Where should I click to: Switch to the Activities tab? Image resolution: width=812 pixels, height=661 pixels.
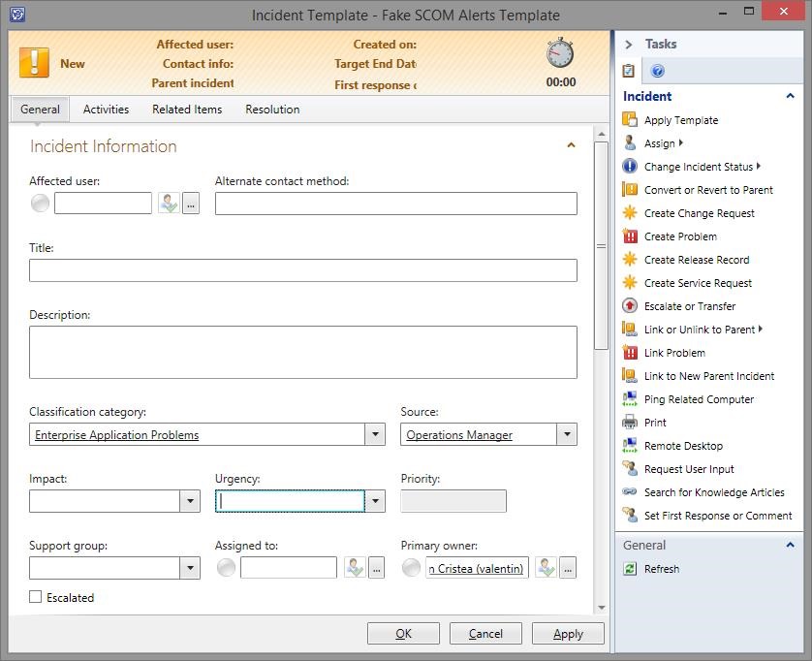pyautogui.click(x=106, y=110)
